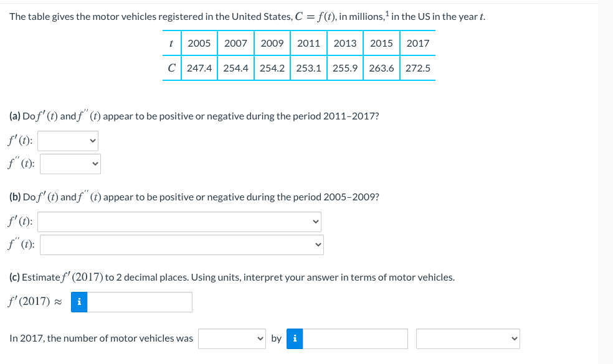Click the 247.4 cell in the table
Screen dimensions: 613x364
point(199,68)
